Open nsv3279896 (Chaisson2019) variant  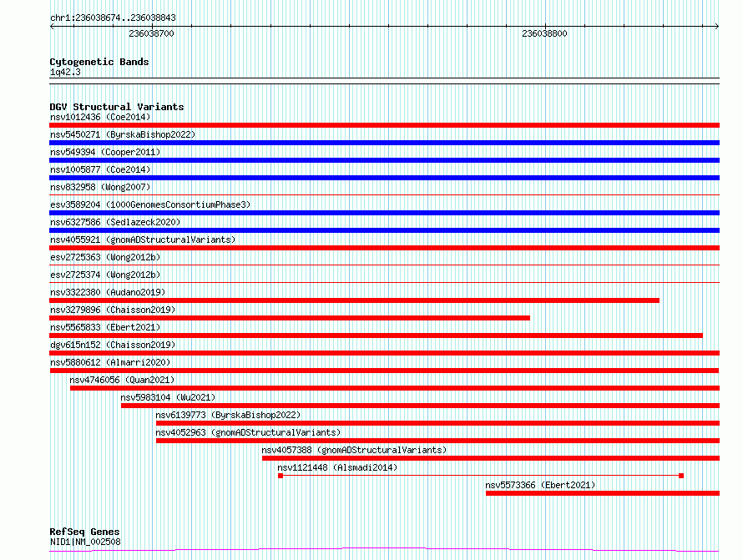click(113, 310)
